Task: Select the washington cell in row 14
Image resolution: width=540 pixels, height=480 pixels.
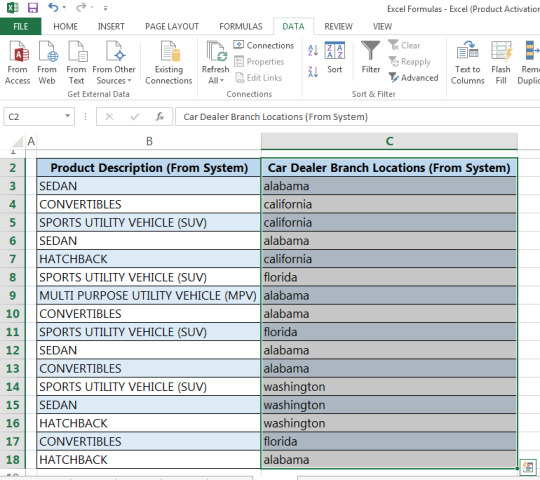Action: [389, 387]
